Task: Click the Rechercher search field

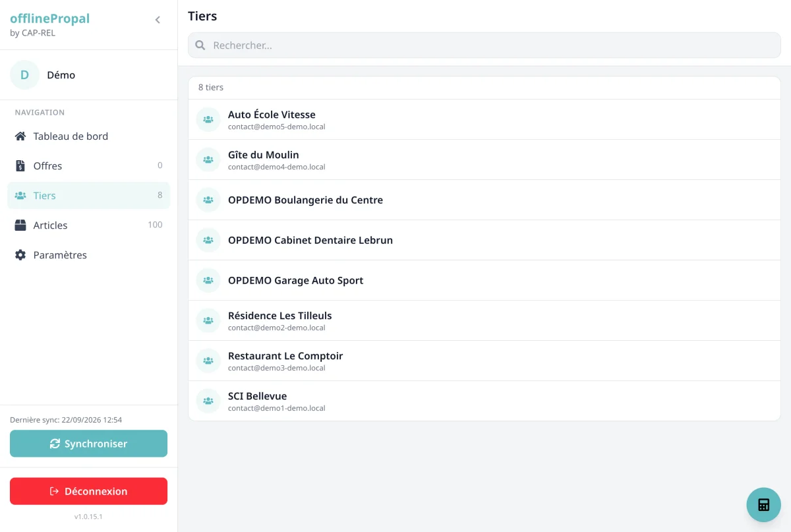Action: pyautogui.click(x=484, y=45)
